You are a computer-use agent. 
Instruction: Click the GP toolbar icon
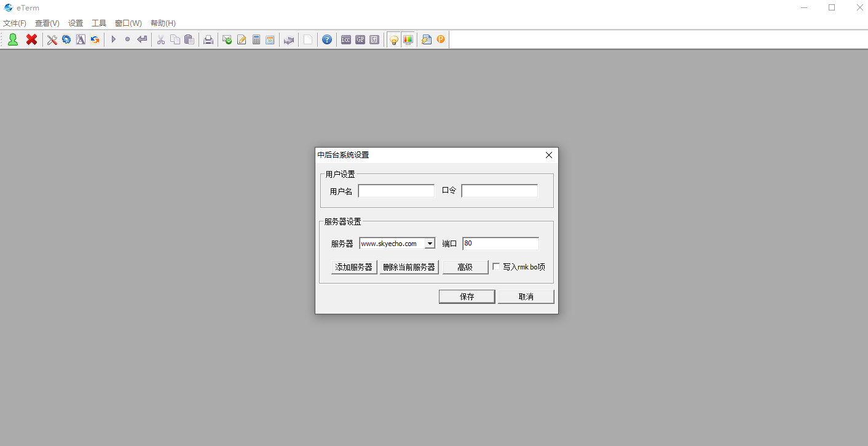(x=360, y=39)
